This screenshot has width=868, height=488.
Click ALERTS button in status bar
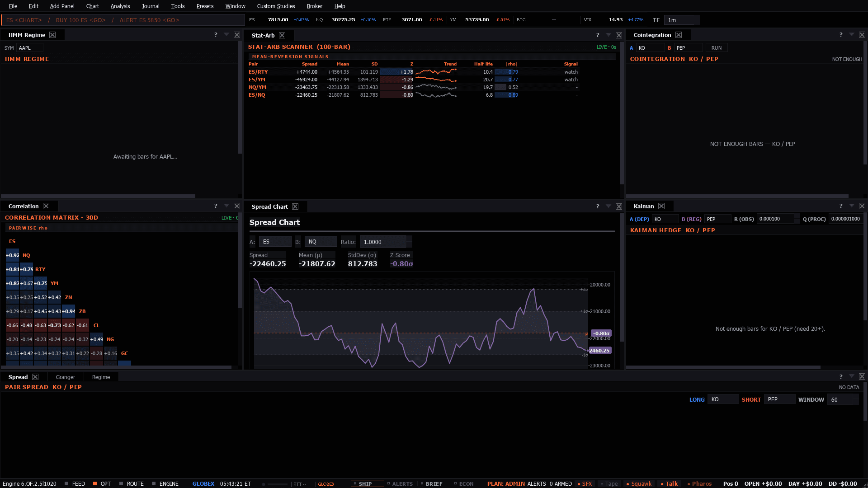(400, 483)
